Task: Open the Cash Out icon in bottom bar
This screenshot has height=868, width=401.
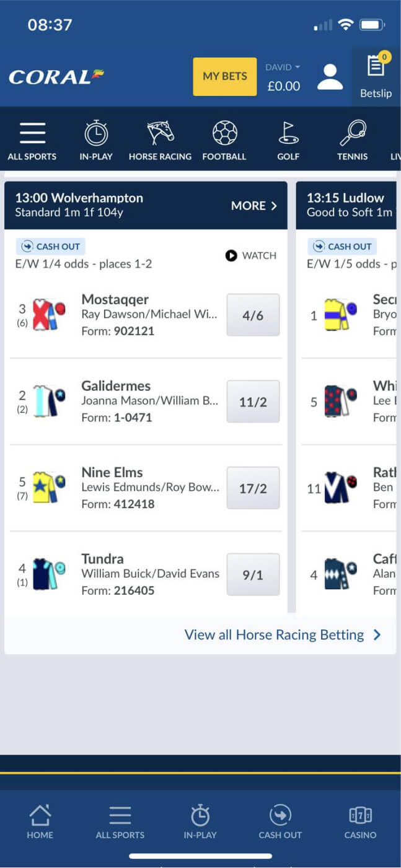Action: (280, 818)
